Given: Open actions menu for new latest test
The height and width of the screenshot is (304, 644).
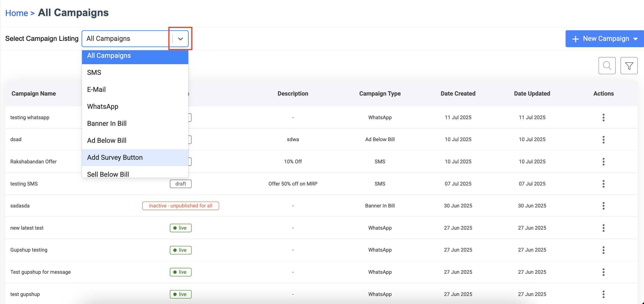Looking at the screenshot, I should point(603,228).
